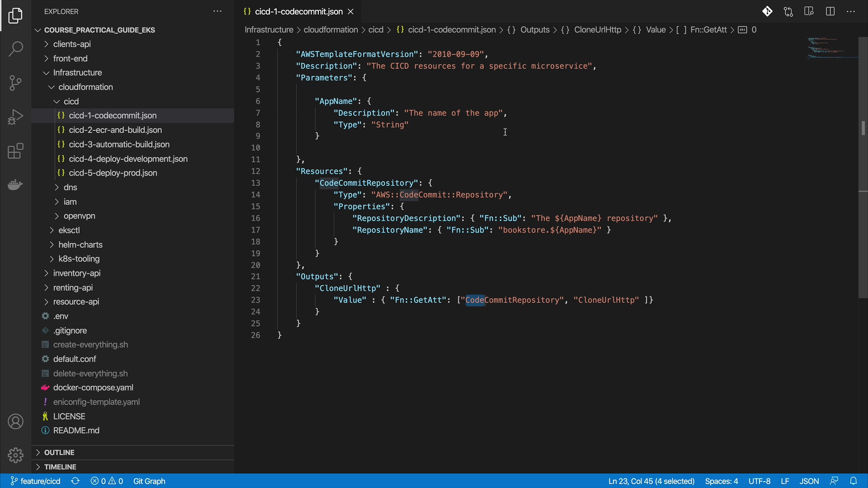The image size is (868, 488).
Task: Open the Extensions view icon
Action: 15,151
